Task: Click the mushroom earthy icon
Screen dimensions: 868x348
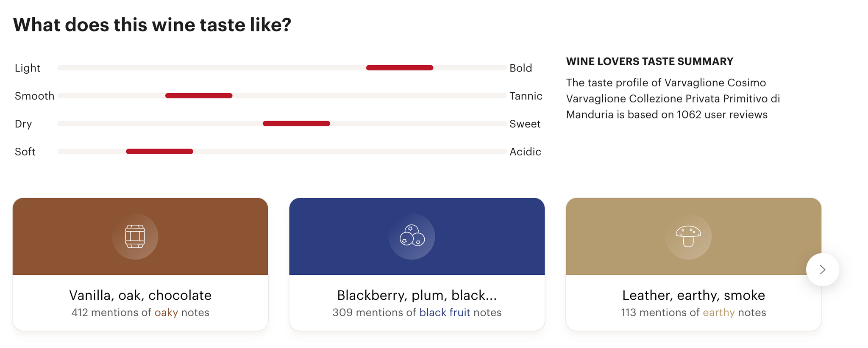Action: click(x=688, y=236)
